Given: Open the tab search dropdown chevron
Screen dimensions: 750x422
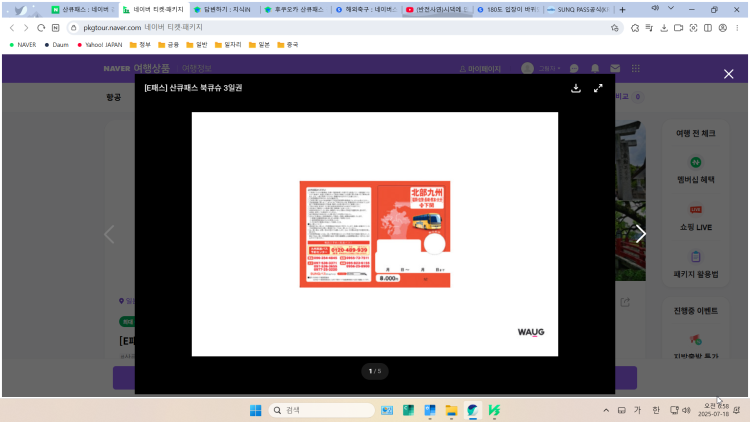Looking at the screenshot, I should [x=671, y=8].
